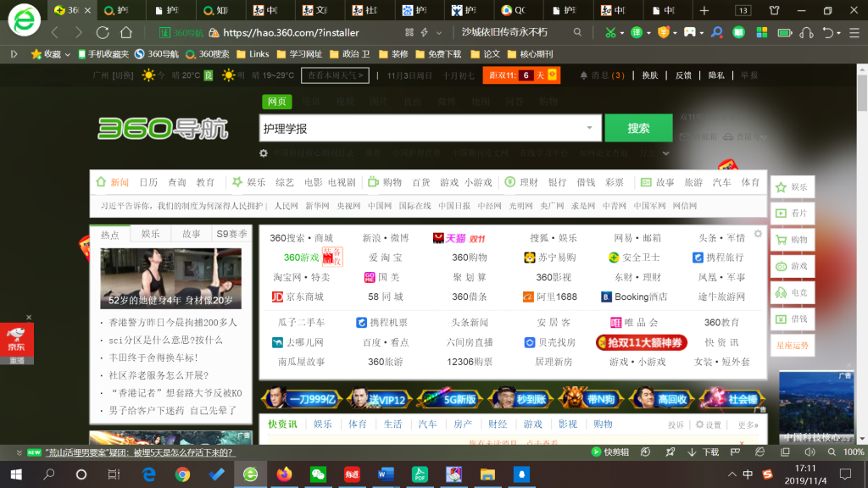The height and width of the screenshot is (488, 868).
Task: Switch to the S9赛季 tab
Action: tap(232, 234)
